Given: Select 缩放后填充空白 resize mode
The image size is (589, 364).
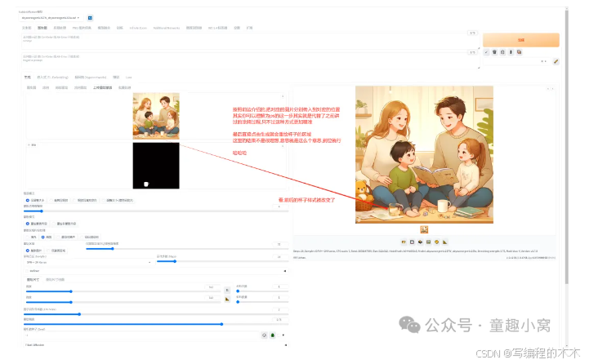Looking at the screenshot, I should click(85, 200).
